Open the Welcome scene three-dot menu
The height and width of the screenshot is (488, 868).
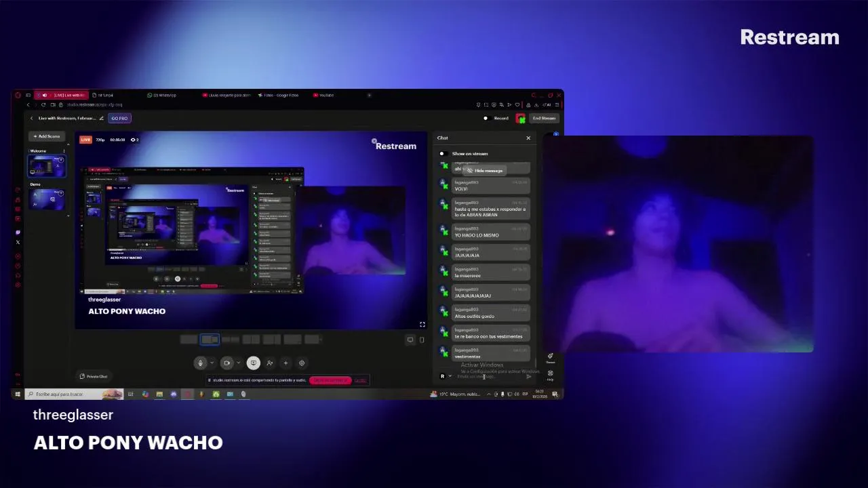click(x=64, y=151)
